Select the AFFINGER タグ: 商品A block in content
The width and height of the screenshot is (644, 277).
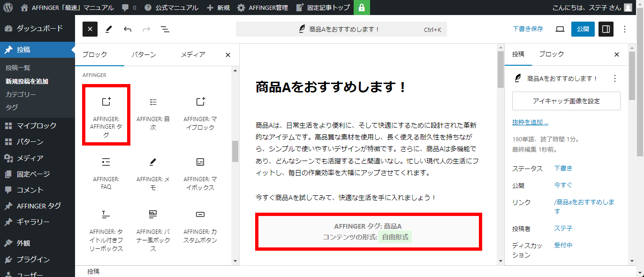pyautogui.click(x=368, y=231)
